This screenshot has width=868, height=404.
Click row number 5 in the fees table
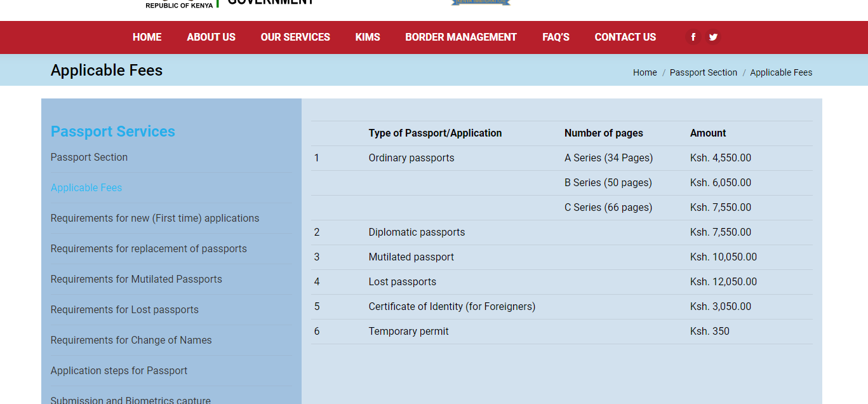click(x=317, y=306)
